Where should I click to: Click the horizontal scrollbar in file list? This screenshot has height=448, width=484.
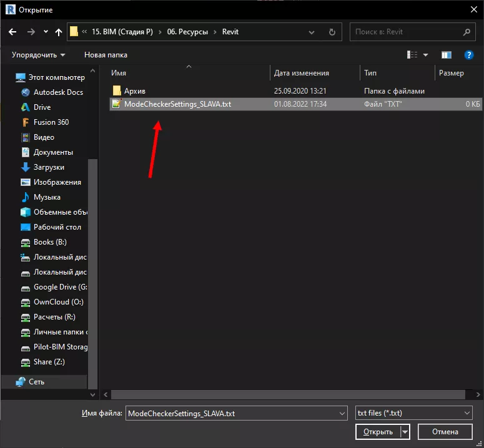287,394
